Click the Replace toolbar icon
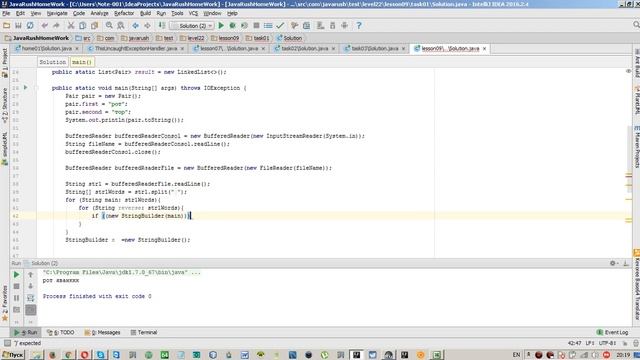This screenshot has height=360, width=640. pos(121,25)
